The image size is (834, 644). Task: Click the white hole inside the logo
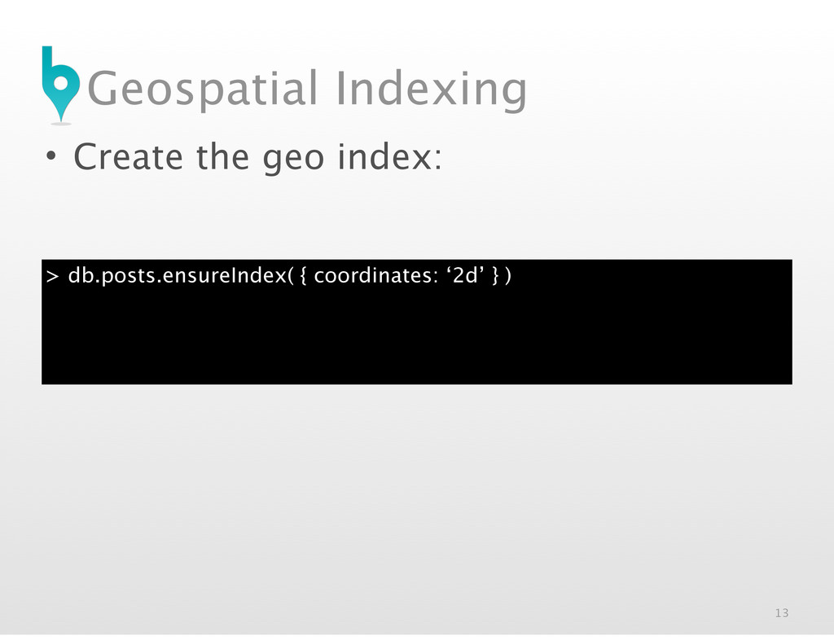tap(61, 83)
